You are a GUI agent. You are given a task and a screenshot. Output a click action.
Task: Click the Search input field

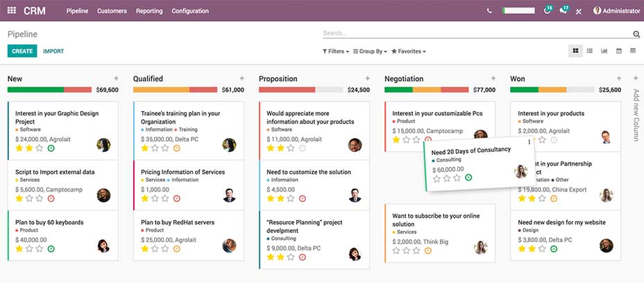(x=477, y=33)
